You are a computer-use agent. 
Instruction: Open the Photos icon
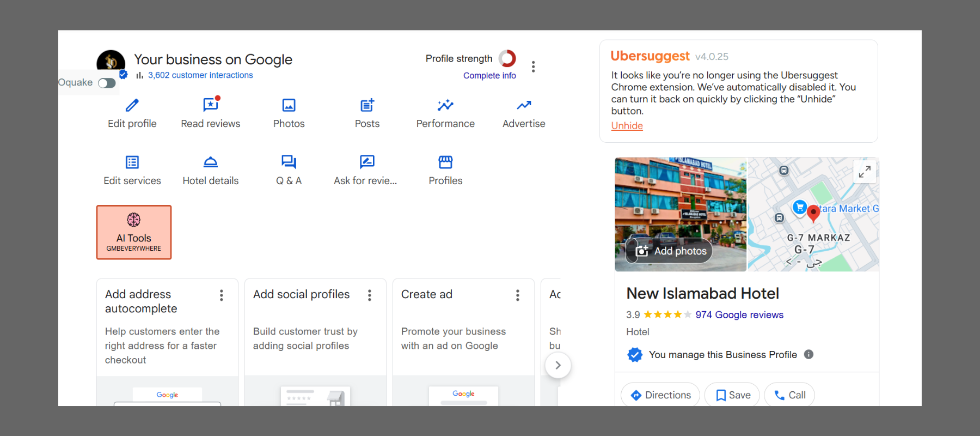[x=289, y=105]
